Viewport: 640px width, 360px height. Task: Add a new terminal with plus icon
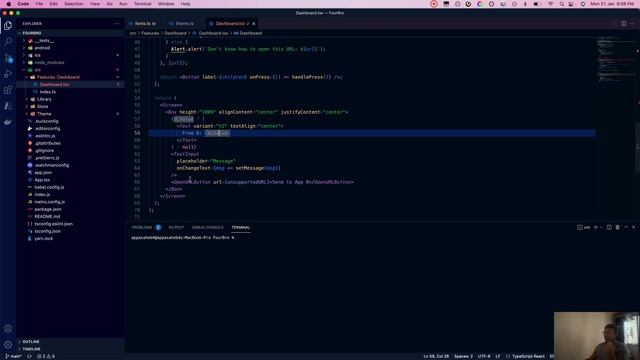click(596, 227)
